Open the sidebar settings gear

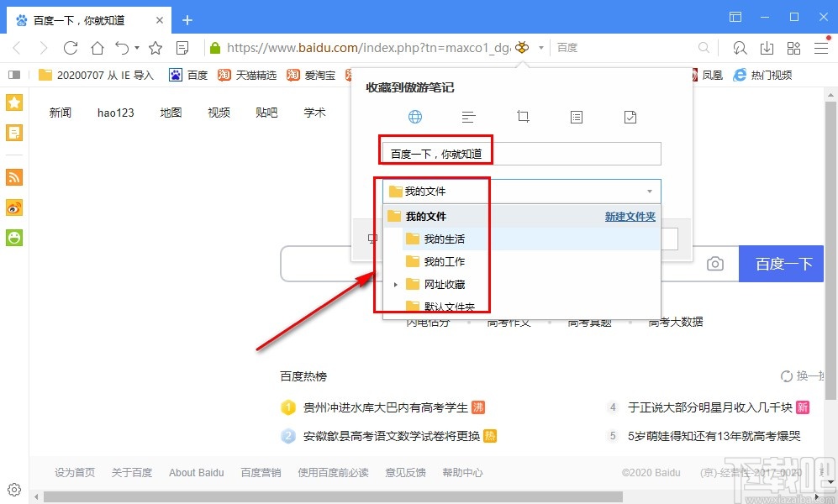(x=14, y=490)
